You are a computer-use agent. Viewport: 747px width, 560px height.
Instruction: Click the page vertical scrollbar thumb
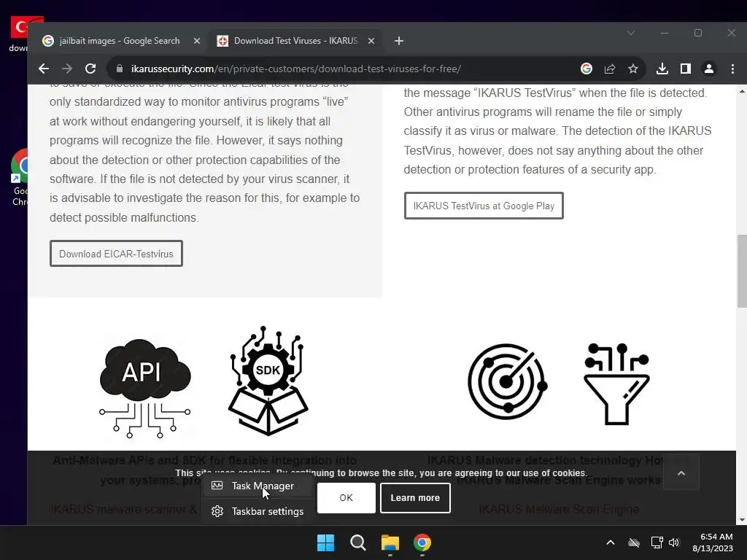tap(742, 271)
